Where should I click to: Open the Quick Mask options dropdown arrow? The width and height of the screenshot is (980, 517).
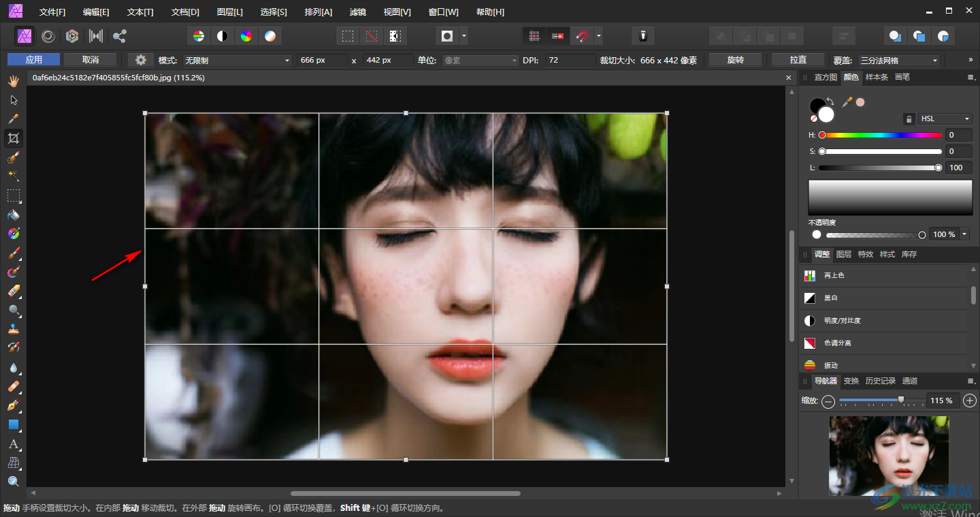464,36
